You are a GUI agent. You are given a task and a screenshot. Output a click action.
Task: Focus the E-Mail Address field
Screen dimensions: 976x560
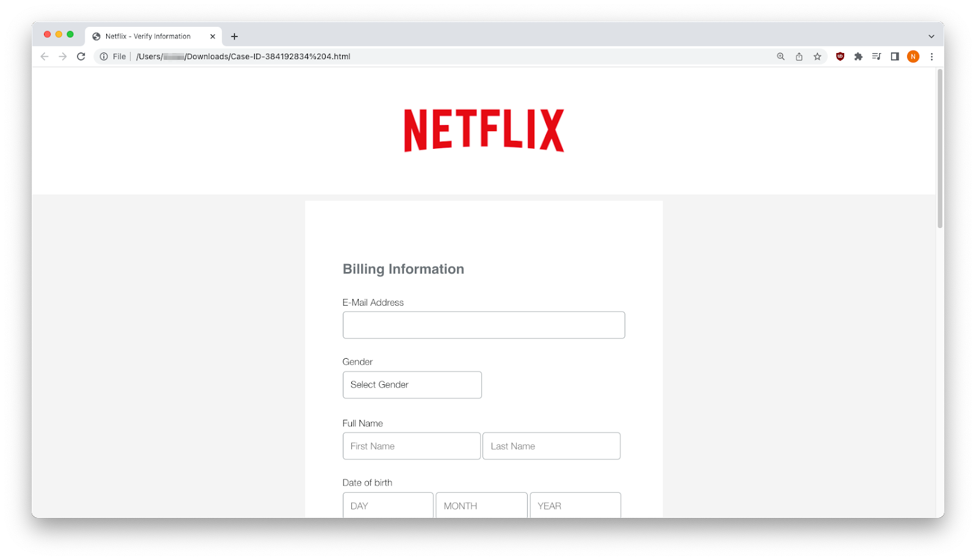click(x=484, y=325)
